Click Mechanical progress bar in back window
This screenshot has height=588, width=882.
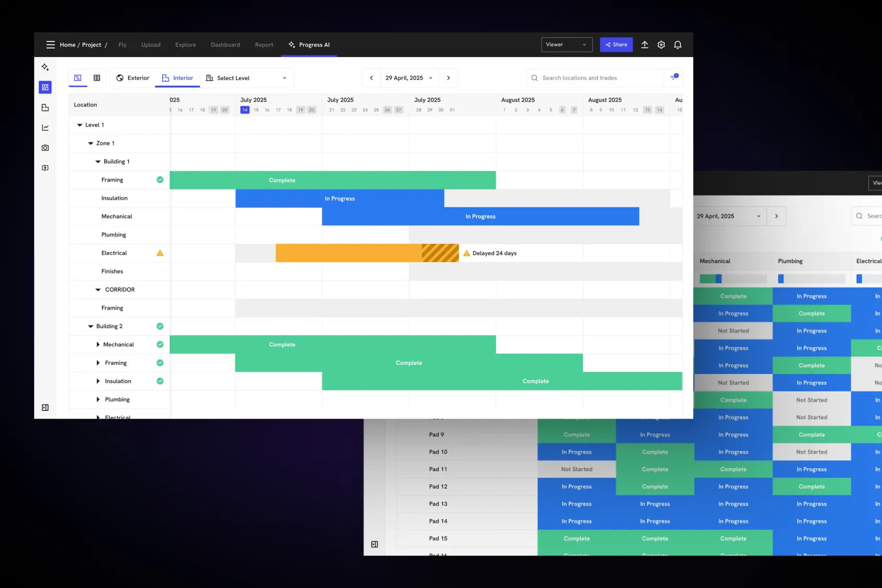[733, 279]
